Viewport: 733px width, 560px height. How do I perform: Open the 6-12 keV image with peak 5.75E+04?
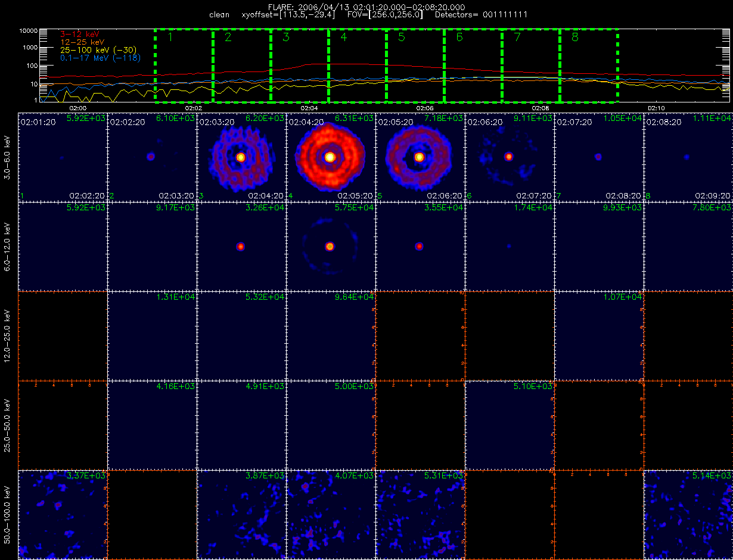coord(331,246)
